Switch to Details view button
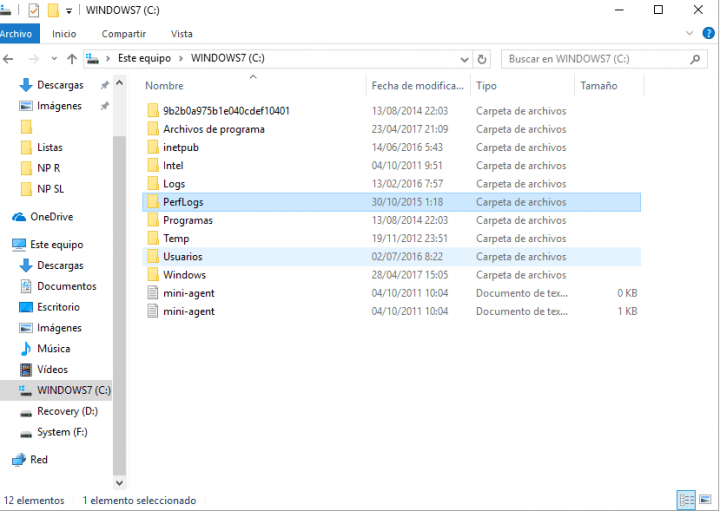720x511 pixels. (x=687, y=500)
